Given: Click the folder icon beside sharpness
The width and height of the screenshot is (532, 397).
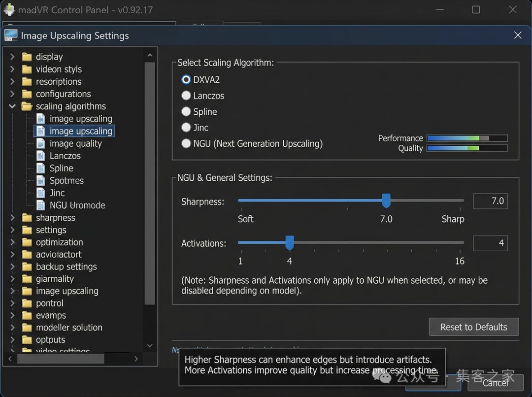Looking at the screenshot, I should point(27,218).
